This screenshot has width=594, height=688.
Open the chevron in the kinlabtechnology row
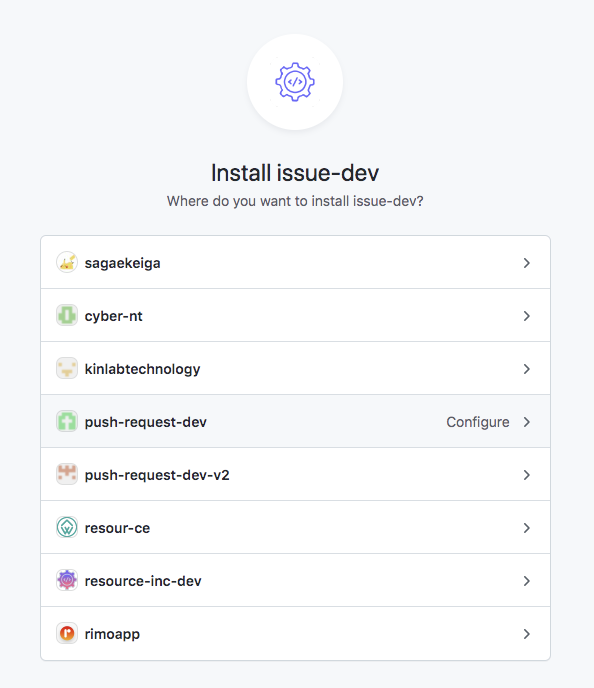pyautogui.click(x=526, y=369)
